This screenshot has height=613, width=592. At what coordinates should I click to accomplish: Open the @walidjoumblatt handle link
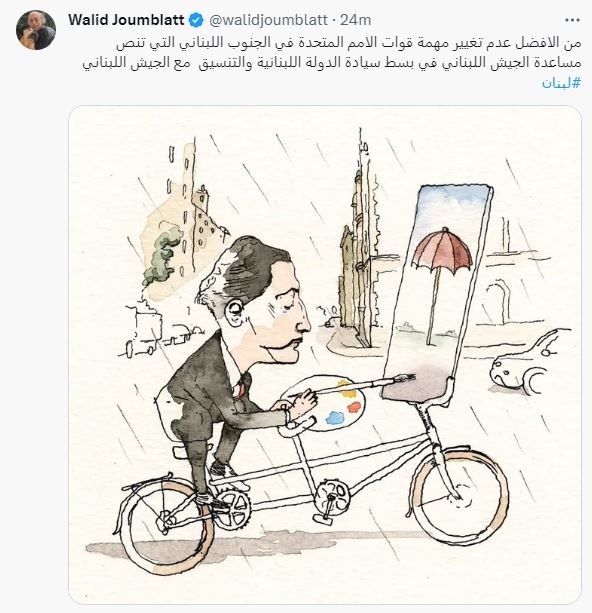pos(268,20)
